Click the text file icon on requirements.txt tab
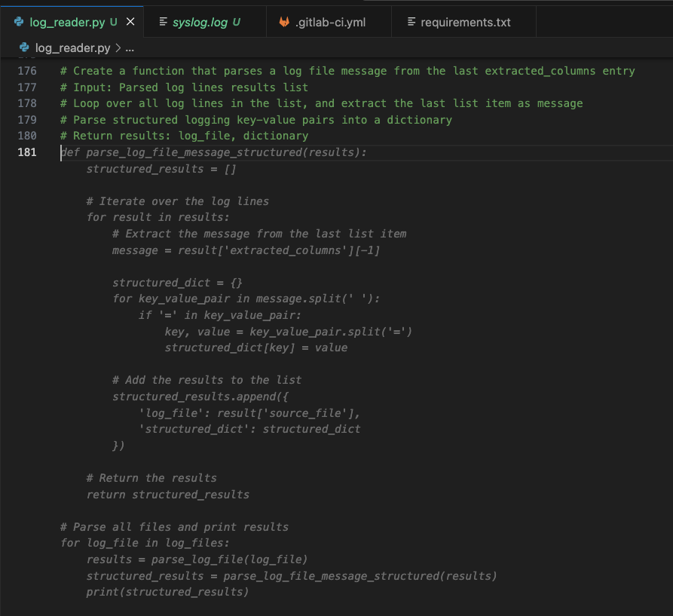The image size is (673, 616). point(411,22)
